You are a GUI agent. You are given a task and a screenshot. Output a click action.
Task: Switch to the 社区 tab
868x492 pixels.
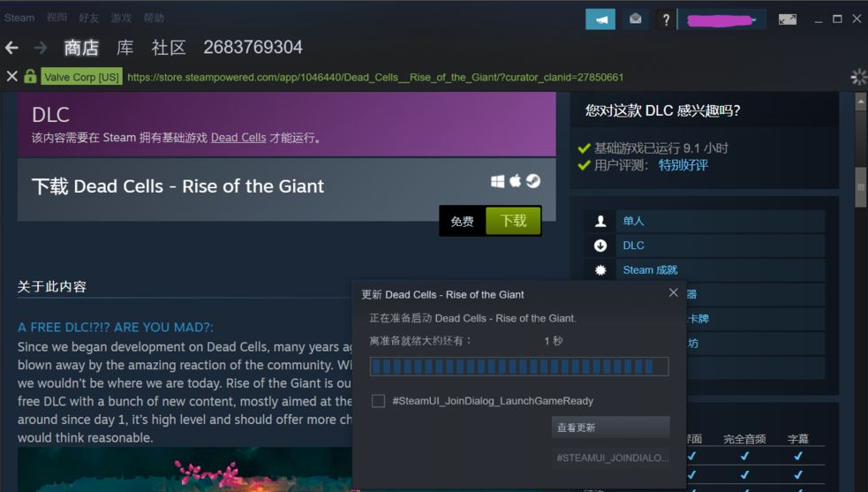pyautogui.click(x=169, y=48)
